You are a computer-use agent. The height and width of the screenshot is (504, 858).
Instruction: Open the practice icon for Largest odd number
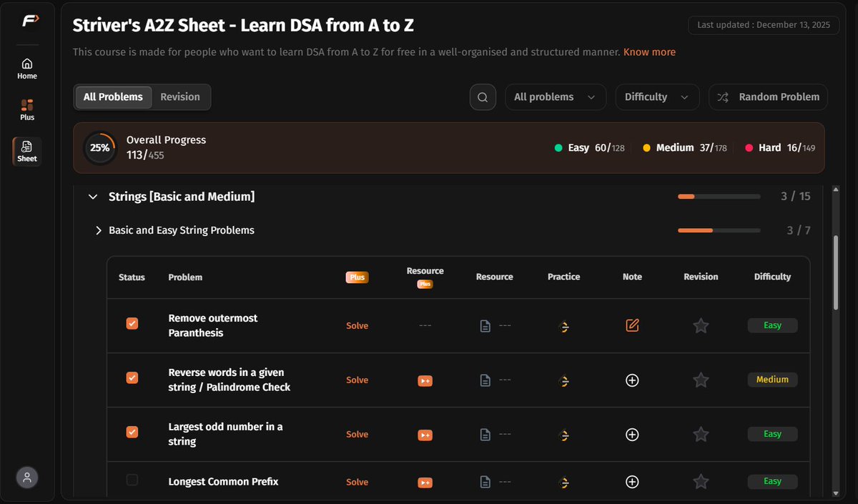click(564, 434)
